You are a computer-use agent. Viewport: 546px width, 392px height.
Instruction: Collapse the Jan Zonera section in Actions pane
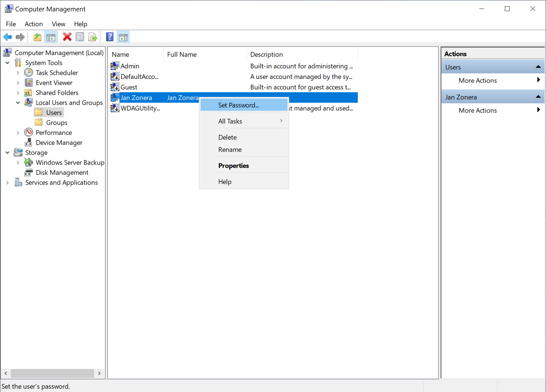point(538,97)
